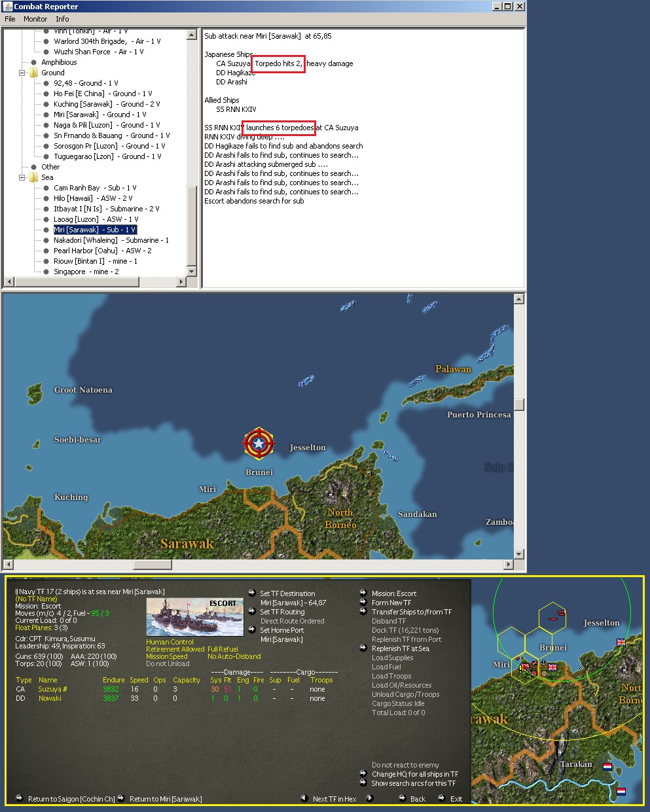Click the tree panel scroll-left arrow
The image size is (650, 812).
pyautogui.click(x=9, y=282)
